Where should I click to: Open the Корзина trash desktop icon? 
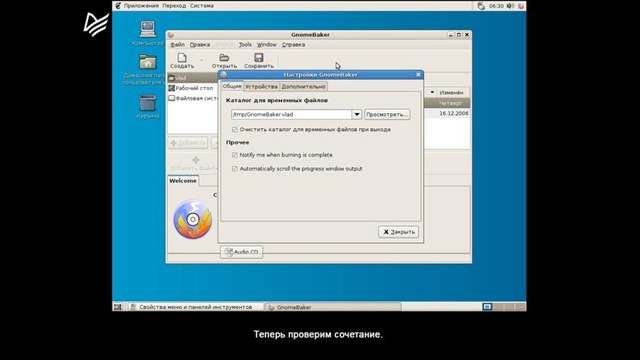147,103
